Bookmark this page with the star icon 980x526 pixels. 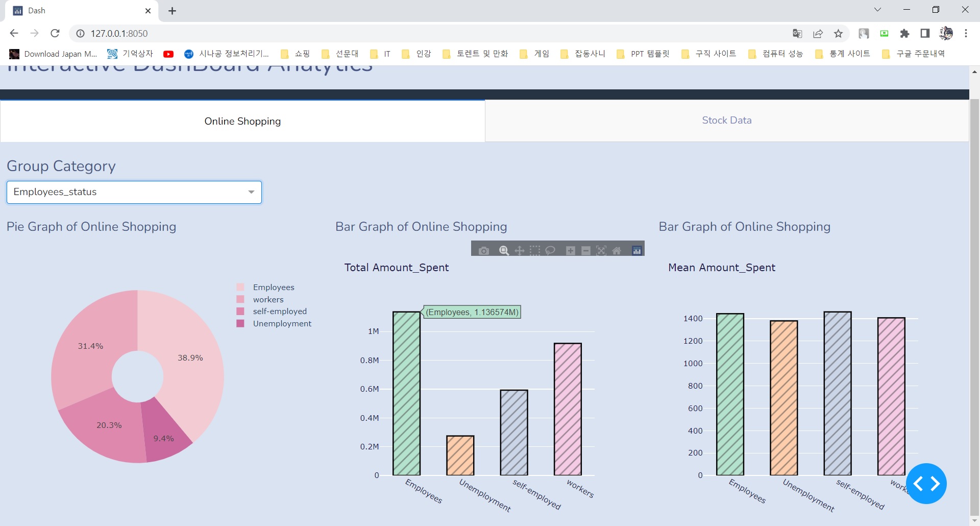838,34
